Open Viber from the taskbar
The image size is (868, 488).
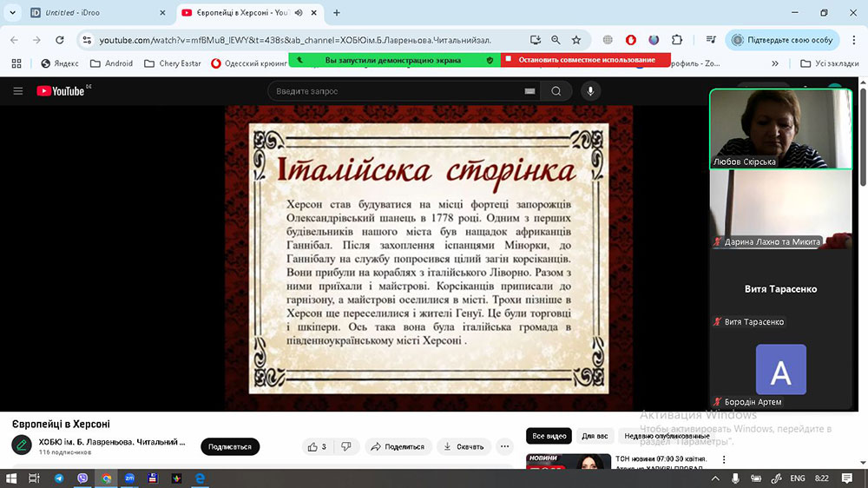coord(82,478)
